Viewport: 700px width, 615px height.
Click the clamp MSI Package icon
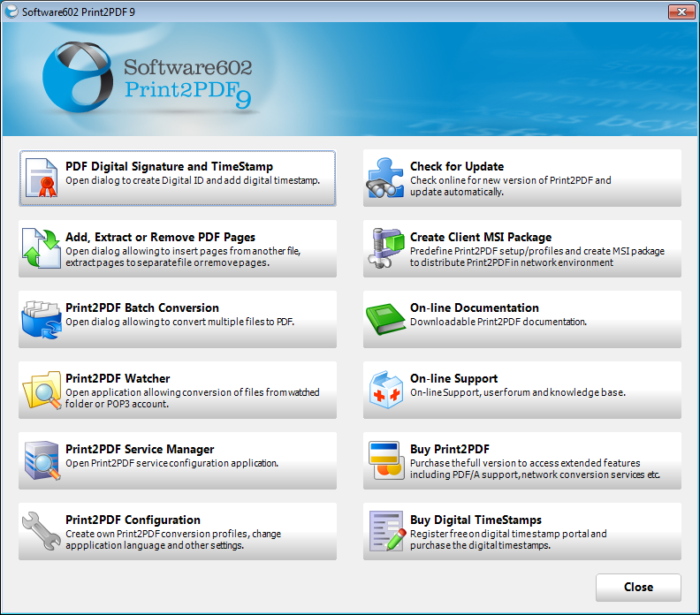[x=385, y=248]
